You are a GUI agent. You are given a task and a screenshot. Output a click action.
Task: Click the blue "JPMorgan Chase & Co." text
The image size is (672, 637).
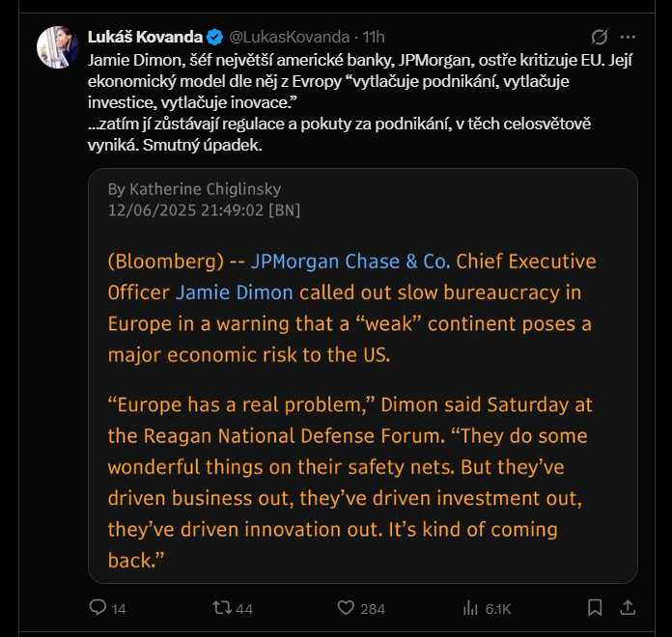point(350,262)
